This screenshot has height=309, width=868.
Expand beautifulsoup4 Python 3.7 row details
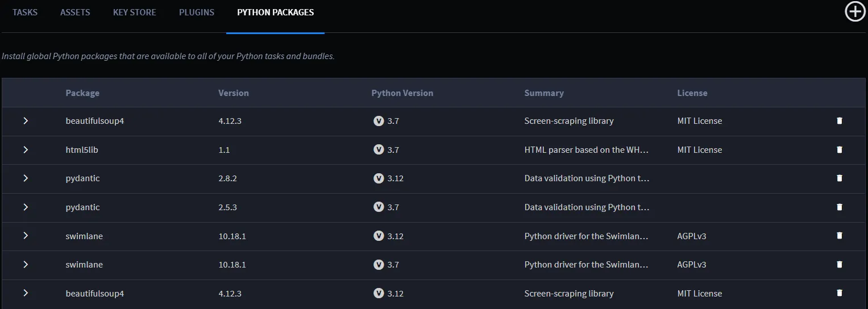(26, 121)
